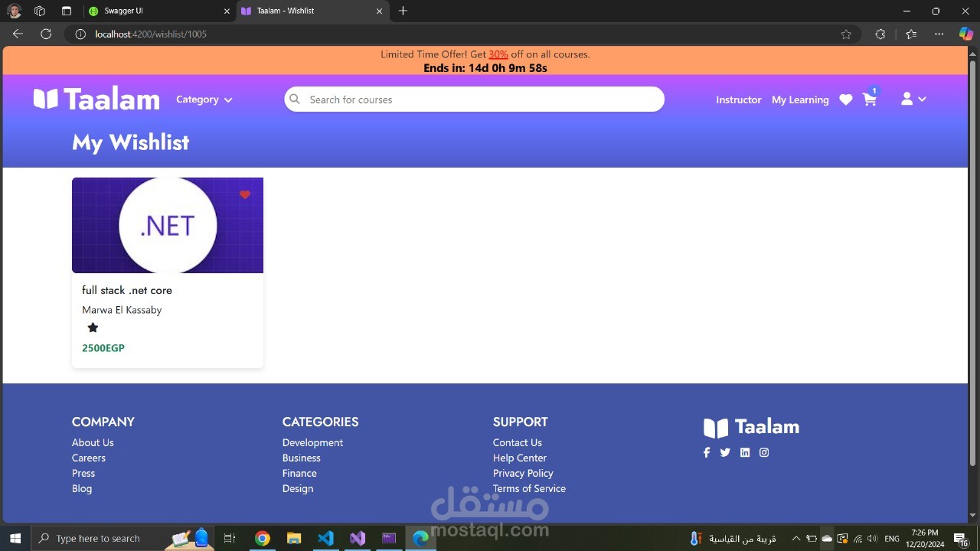This screenshot has height=551, width=980.
Task: Open Development category link
Action: tap(312, 442)
